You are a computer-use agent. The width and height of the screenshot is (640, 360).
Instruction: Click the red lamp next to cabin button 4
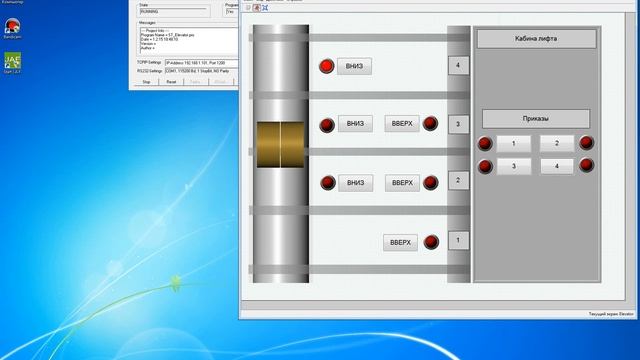[x=586, y=165]
